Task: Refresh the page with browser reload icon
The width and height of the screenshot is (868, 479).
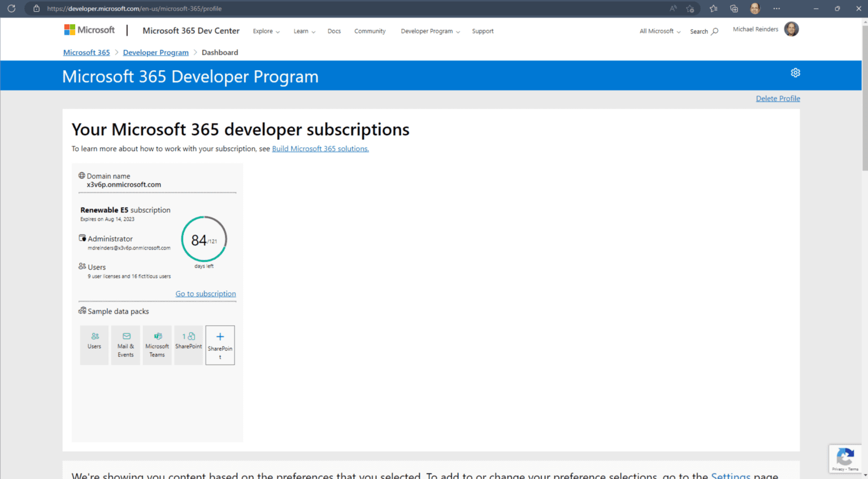Action: coord(11,8)
